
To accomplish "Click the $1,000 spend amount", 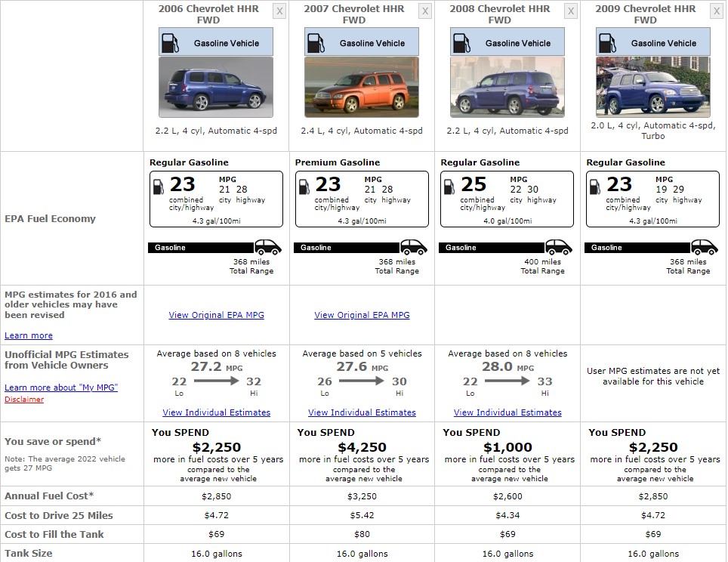I will click(x=508, y=447).
